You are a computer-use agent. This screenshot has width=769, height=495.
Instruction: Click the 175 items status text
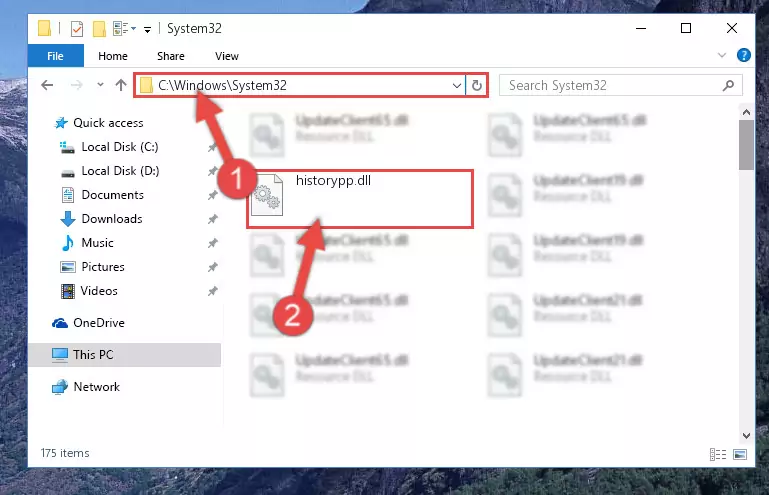pos(65,453)
